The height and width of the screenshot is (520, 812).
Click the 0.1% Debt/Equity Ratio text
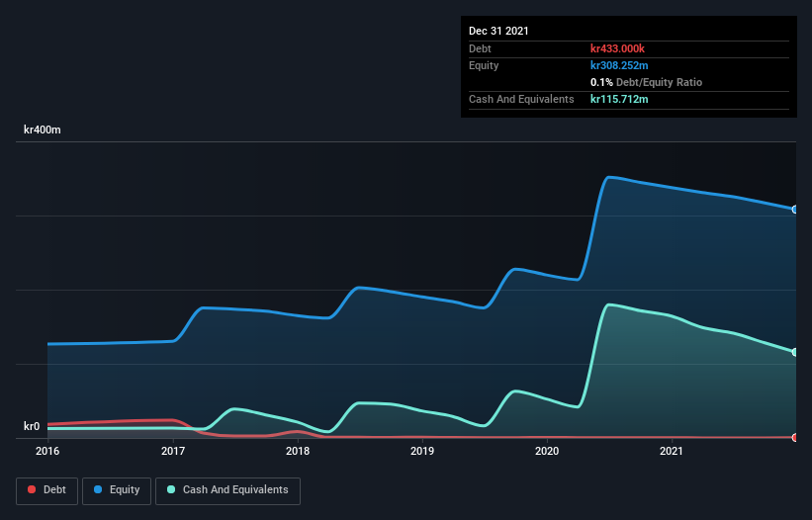tap(646, 82)
